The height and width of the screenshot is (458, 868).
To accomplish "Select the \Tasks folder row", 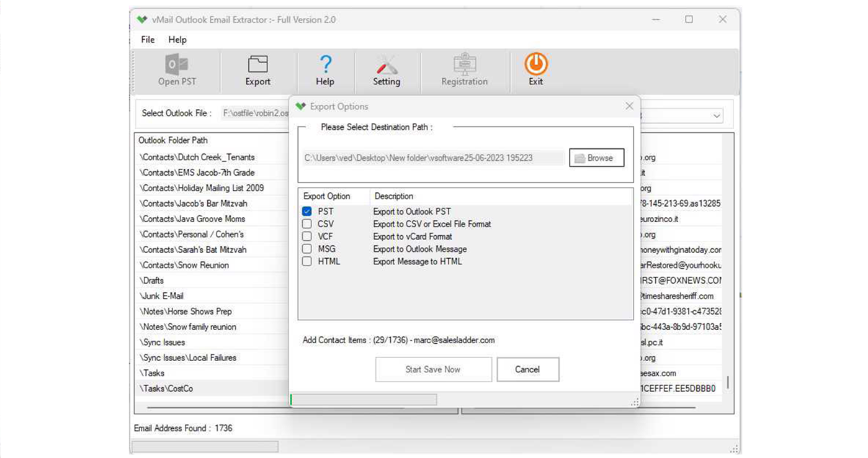I will click(x=212, y=373).
